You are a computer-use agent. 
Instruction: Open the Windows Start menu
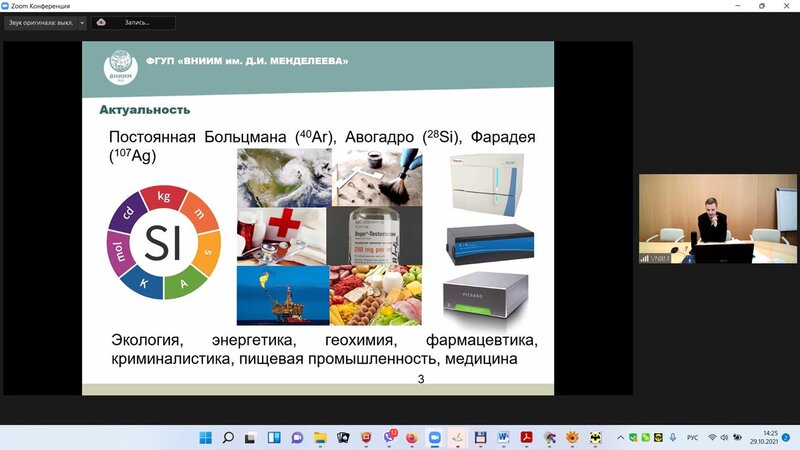[206, 437]
